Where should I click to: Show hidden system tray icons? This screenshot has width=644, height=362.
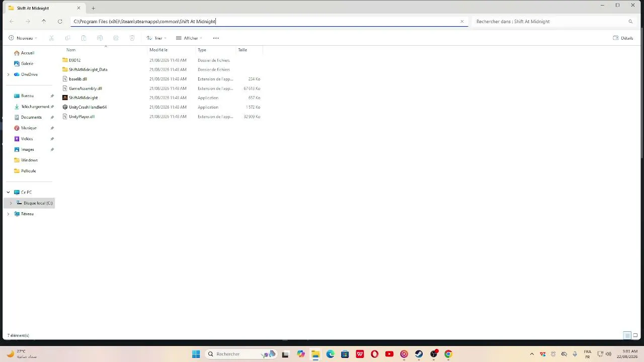coord(532,354)
